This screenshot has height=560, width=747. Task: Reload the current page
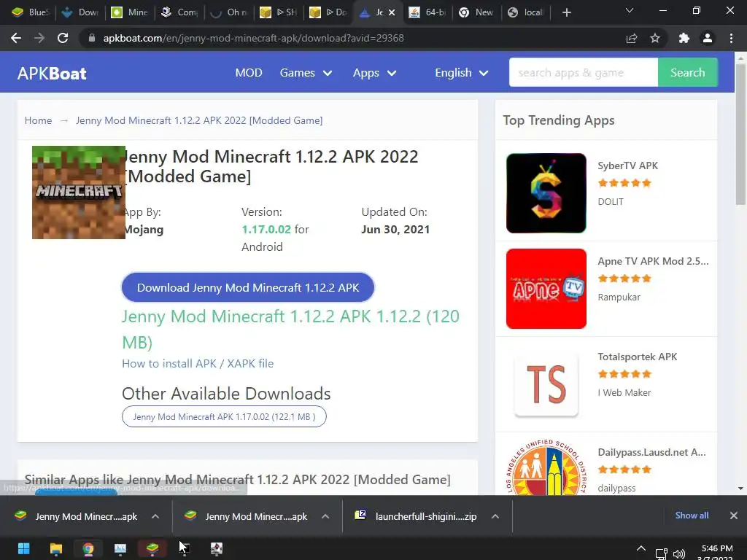(x=63, y=38)
